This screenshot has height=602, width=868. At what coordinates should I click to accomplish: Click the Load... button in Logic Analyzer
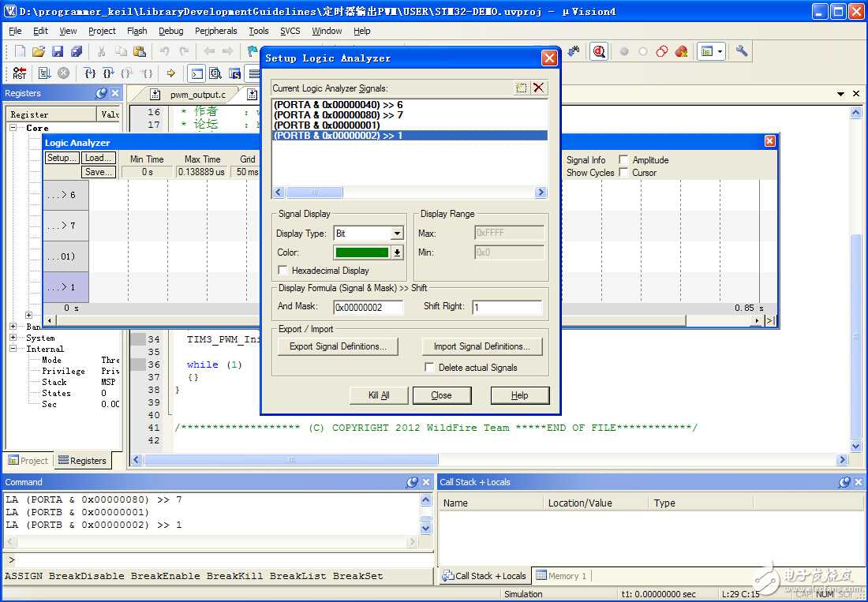pyautogui.click(x=99, y=158)
